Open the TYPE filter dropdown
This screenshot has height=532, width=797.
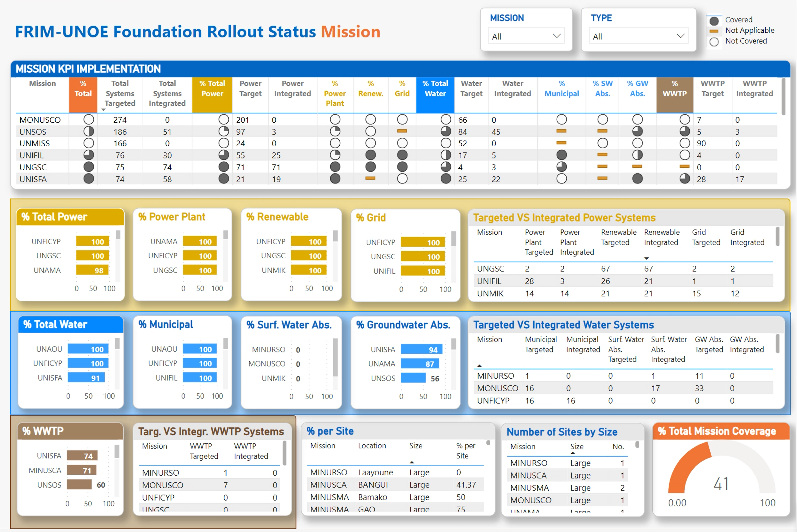(639, 36)
